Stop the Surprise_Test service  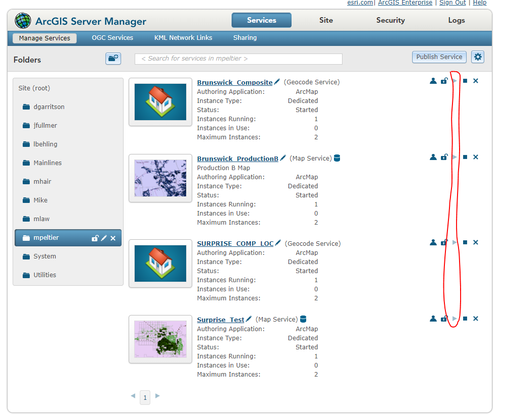tap(465, 319)
